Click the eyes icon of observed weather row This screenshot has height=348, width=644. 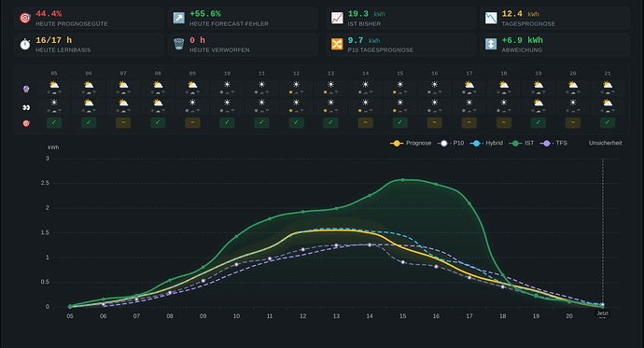26,107
